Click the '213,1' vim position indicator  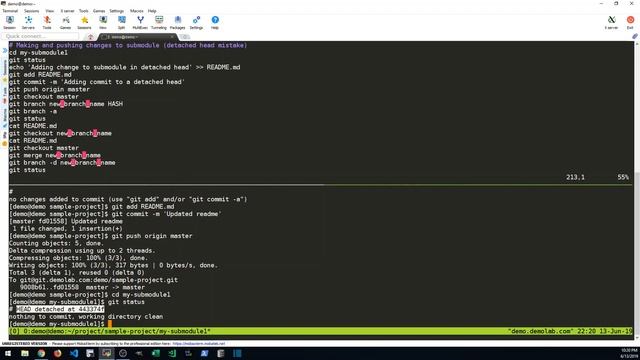(x=575, y=177)
